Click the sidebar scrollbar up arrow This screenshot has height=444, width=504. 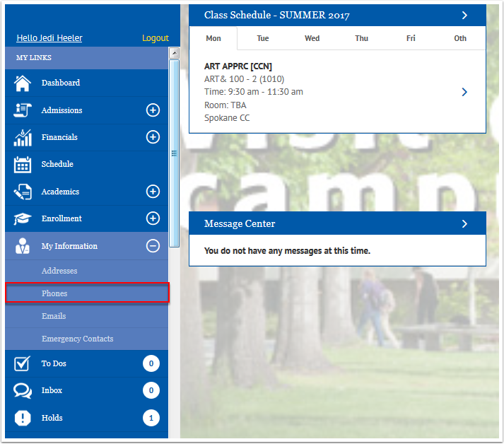click(174, 53)
